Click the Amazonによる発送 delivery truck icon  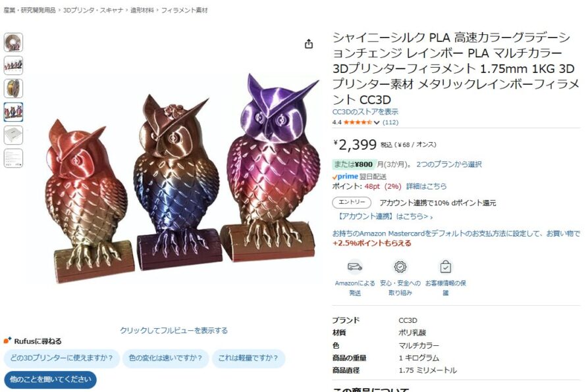coord(355,266)
